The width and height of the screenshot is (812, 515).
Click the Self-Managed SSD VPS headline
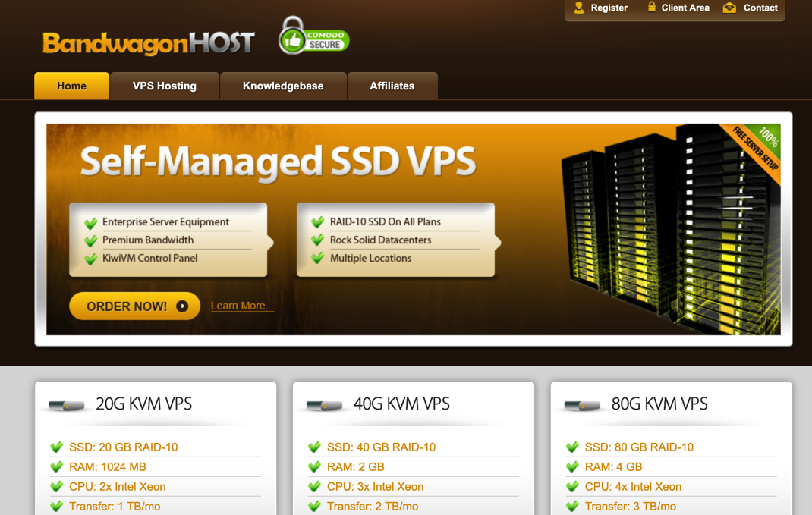[278, 162]
